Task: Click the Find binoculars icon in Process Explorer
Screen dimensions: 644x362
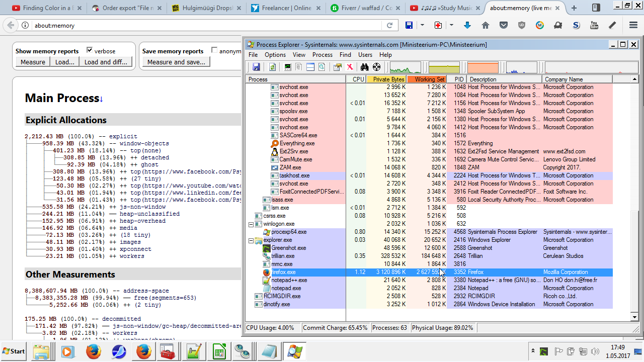Action: 364,67
